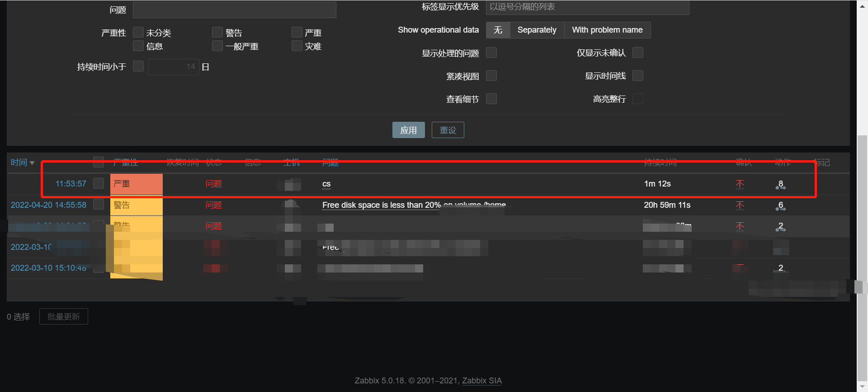Check the 灾难 severity checkbox
Screen dimensions: 868x392
pyautogui.click(x=297, y=46)
